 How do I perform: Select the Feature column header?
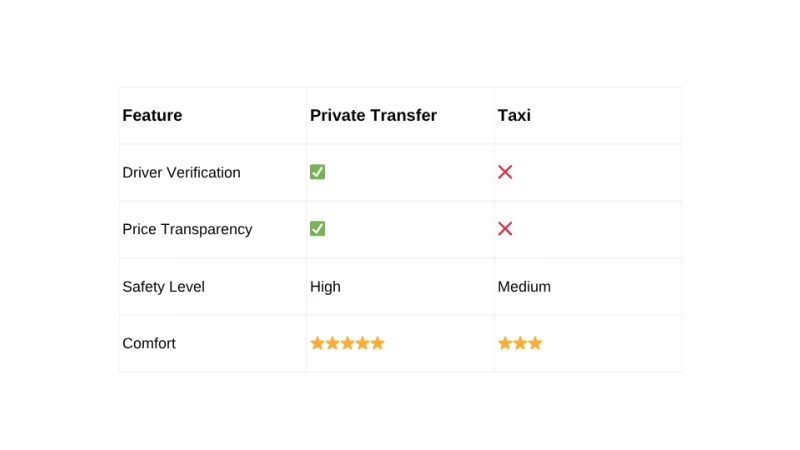pos(152,115)
